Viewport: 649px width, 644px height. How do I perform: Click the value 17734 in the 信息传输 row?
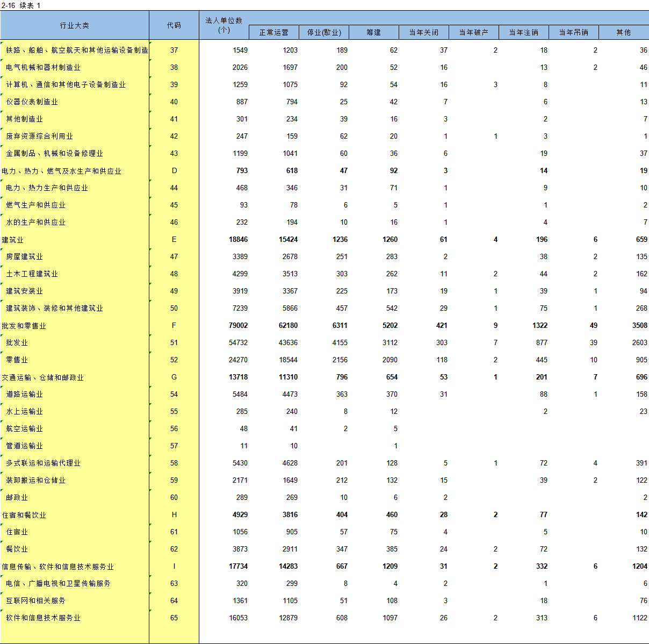pyautogui.click(x=238, y=566)
